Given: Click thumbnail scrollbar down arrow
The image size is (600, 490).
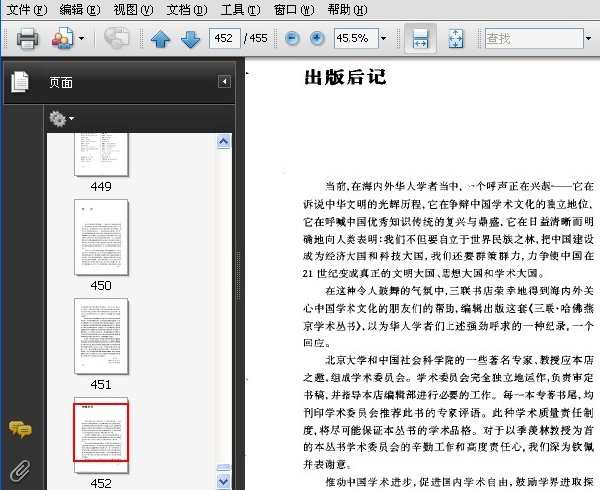Looking at the screenshot, I should (x=223, y=482).
